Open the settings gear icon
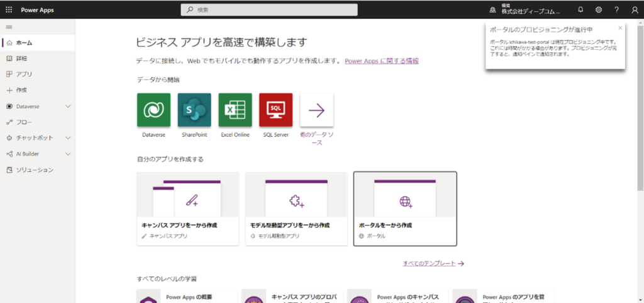 pyautogui.click(x=599, y=9)
